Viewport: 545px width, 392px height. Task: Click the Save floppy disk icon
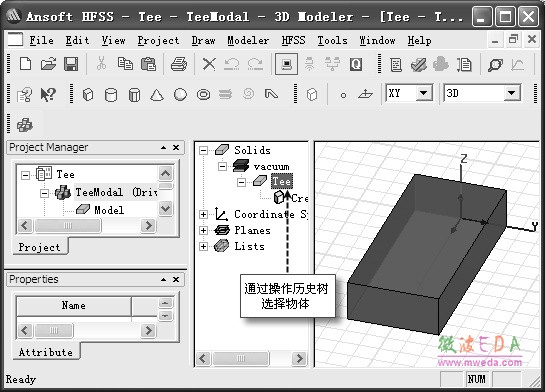coord(71,64)
